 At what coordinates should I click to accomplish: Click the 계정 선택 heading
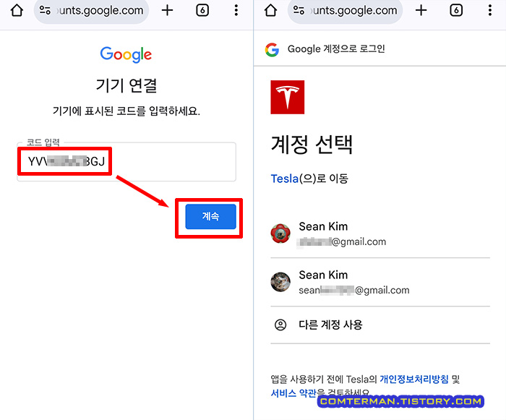312,145
